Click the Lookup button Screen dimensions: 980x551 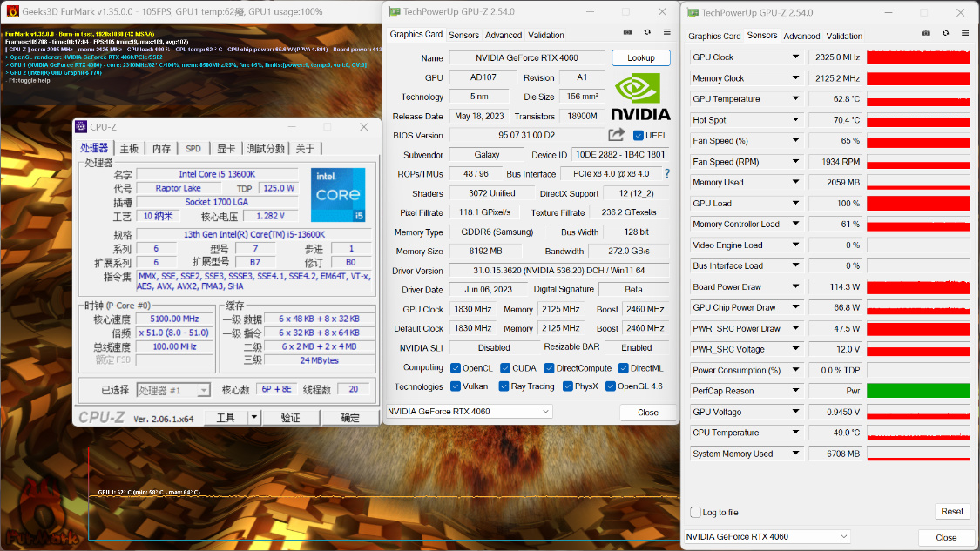pyautogui.click(x=640, y=57)
